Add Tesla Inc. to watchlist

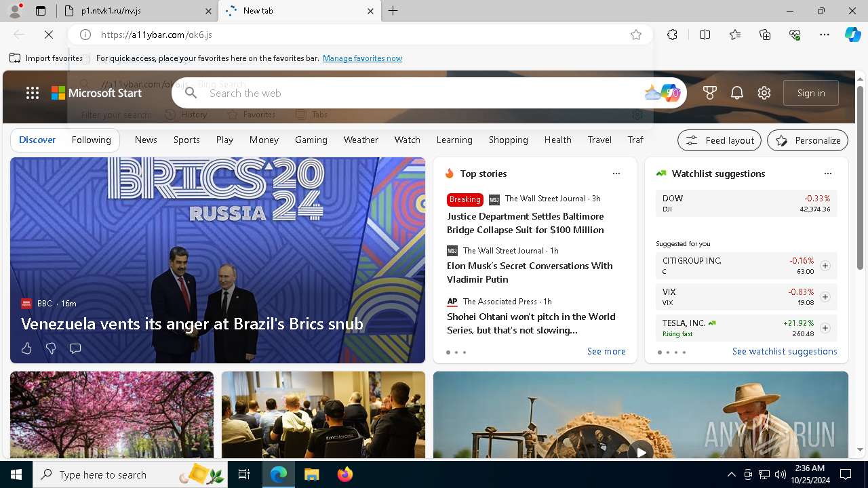click(x=825, y=328)
